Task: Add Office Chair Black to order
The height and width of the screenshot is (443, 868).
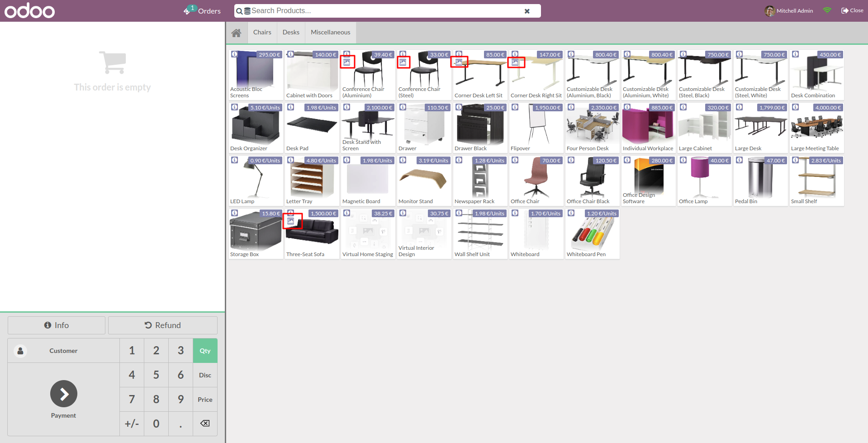Action: (x=592, y=181)
